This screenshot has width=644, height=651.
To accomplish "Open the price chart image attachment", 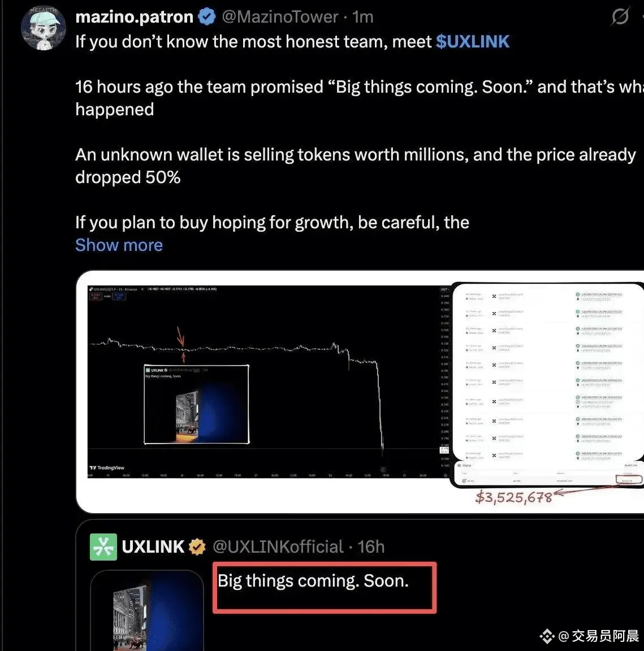I will click(x=269, y=381).
